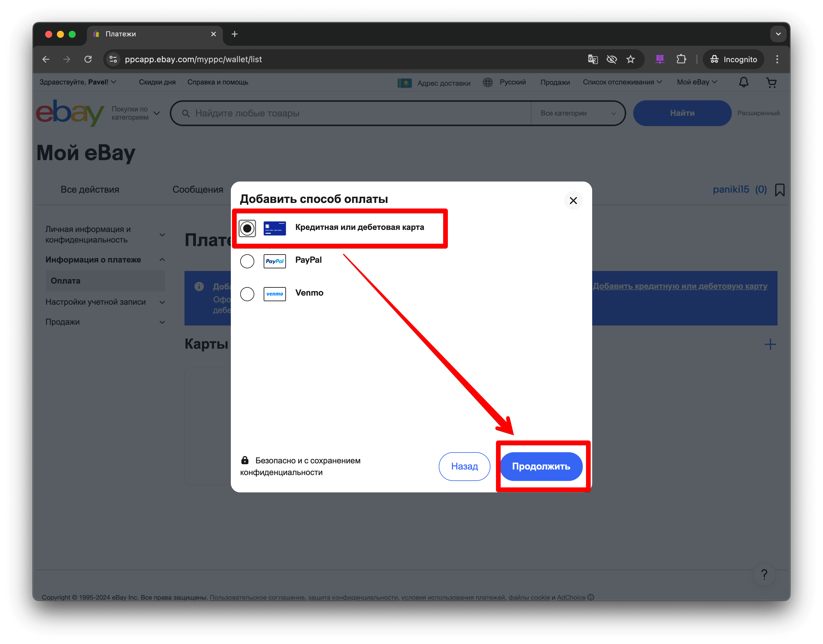Close the Платежи tab
This screenshot has height=644, width=823.
(x=214, y=34)
